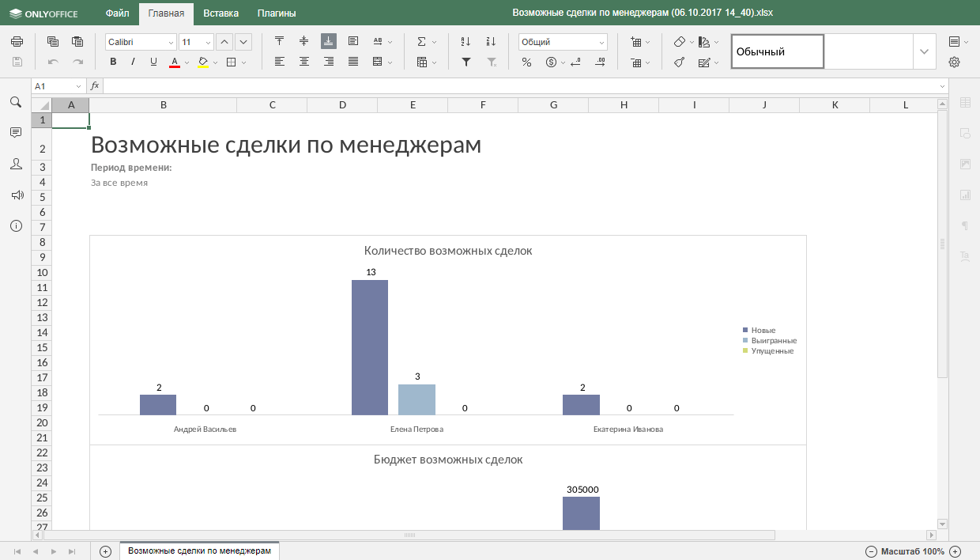Apply yellow fill color bucket
The width and height of the screenshot is (980, 560).
[x=203, y=62]
